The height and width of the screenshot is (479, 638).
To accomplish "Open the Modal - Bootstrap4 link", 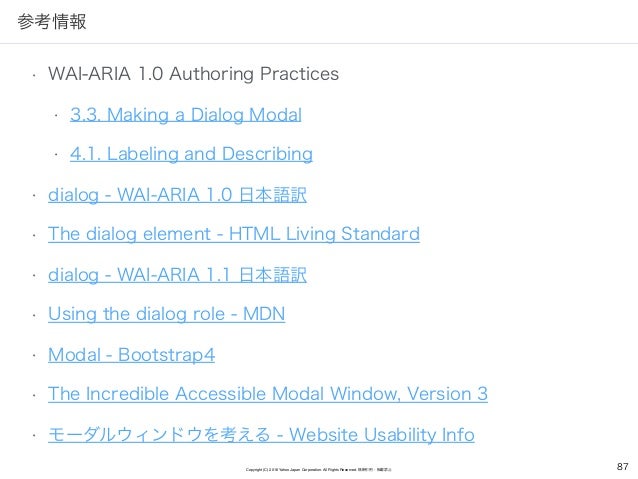I will click(x=131, y=355).
